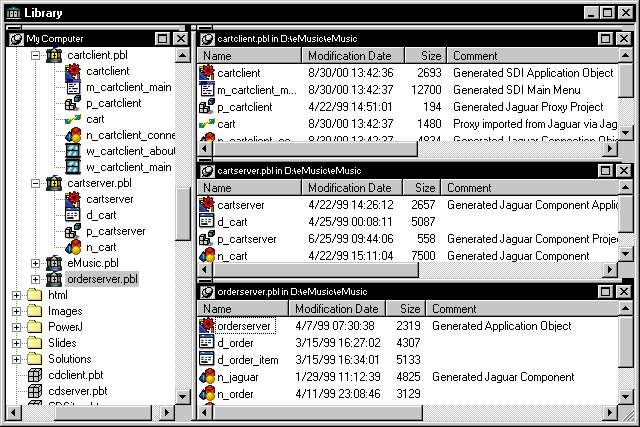This screenshot has height=427, width=640.
Task: Select the n_jaguar component icon in orderserver list
Action: click(x=208, y=377)
